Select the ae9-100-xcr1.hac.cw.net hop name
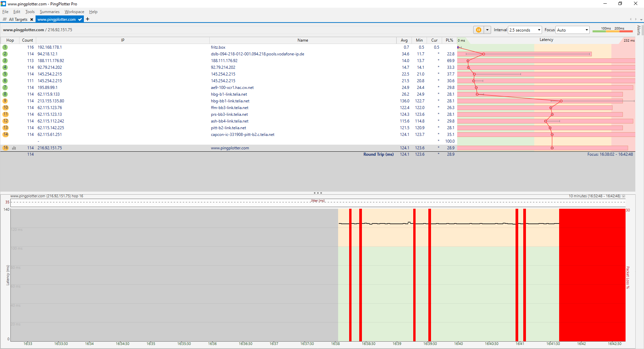The width and height of the screenshot is (644, 349). coord(232,88)
